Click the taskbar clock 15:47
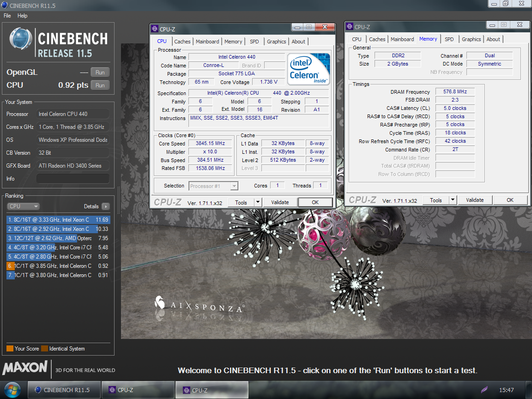Viewport: 532px width, 399px height. 506,390
